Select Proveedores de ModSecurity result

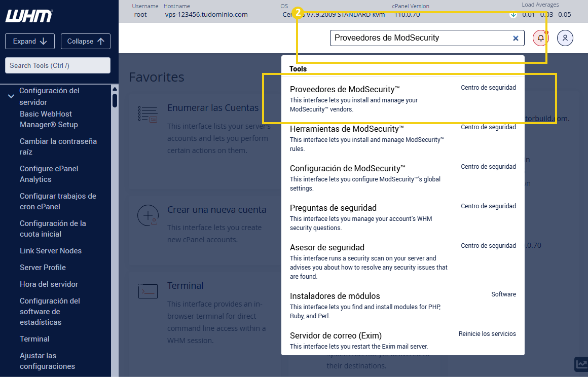pyautogui.click(x=403, y=99)
